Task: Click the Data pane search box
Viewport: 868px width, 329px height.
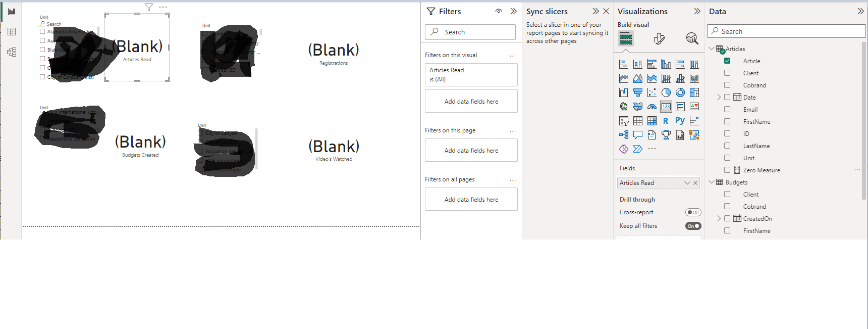Action: 786,31
